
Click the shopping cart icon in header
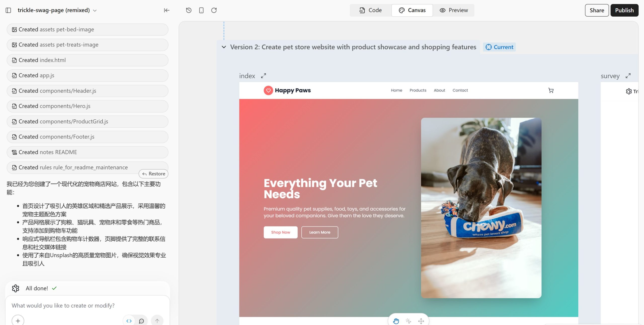(x=551, y=90)
